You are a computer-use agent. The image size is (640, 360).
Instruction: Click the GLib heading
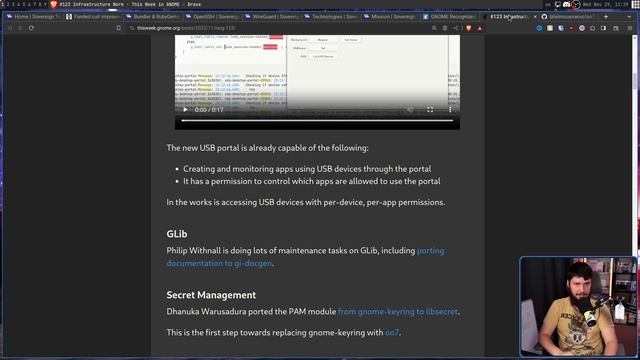tap(177, 234)
